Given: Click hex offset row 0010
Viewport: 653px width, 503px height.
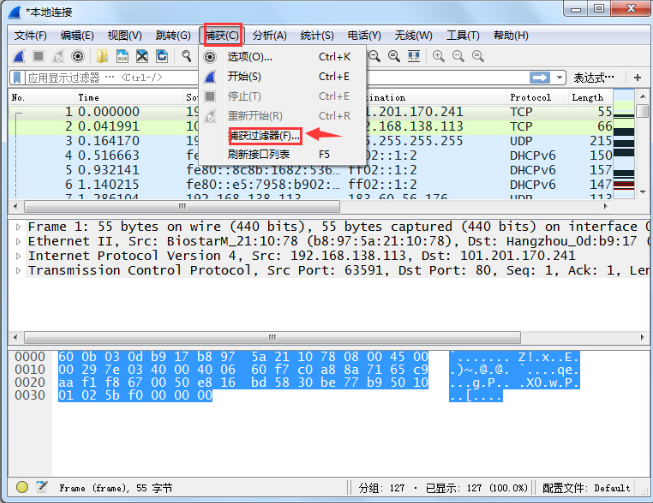Looking at the screenshot, I should 30,369.
